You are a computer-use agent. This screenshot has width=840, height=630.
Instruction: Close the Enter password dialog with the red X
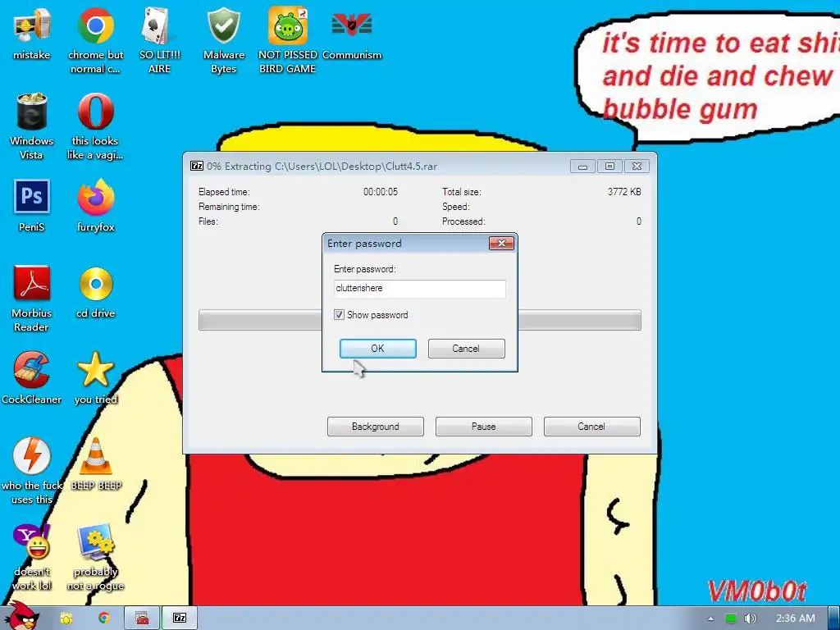501,243
